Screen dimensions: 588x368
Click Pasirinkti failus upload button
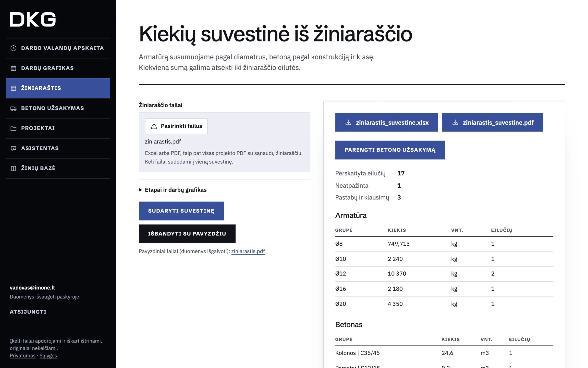176,126
